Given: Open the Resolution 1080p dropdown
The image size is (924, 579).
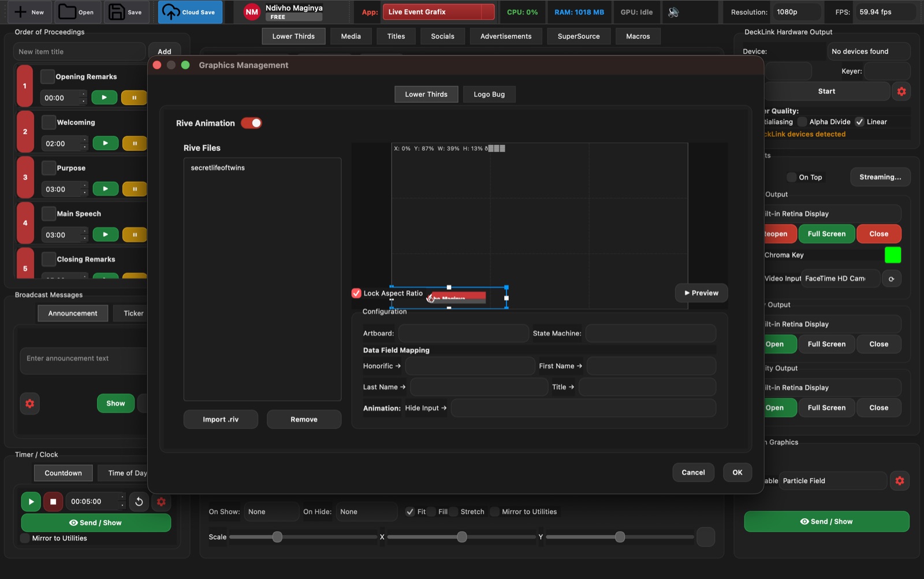Looking at the screenshot, I should coord(796,12).
